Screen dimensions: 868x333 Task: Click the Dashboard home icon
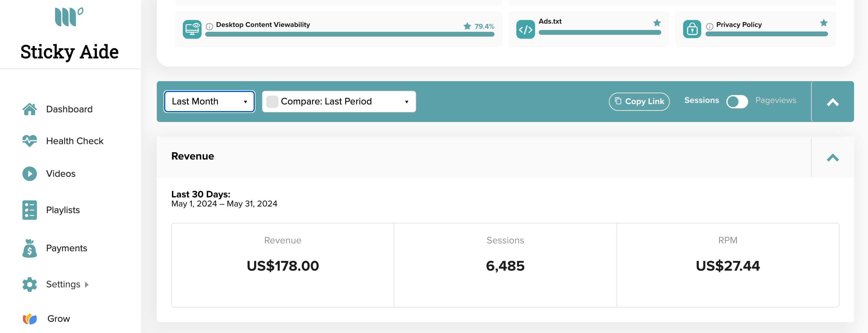point(30,109)
